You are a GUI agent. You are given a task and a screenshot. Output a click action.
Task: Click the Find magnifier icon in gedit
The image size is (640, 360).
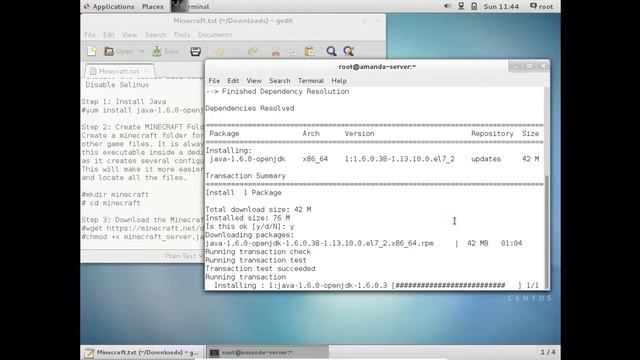pos(331,51)
